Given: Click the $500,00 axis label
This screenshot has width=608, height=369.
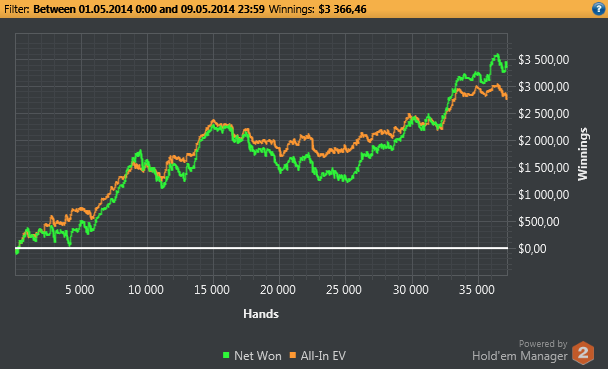Looking at the screenshot, I should pos(539,222).
